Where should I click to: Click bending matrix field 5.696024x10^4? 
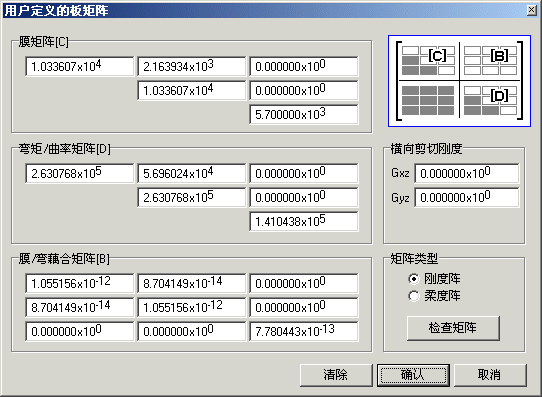point(191,173)
